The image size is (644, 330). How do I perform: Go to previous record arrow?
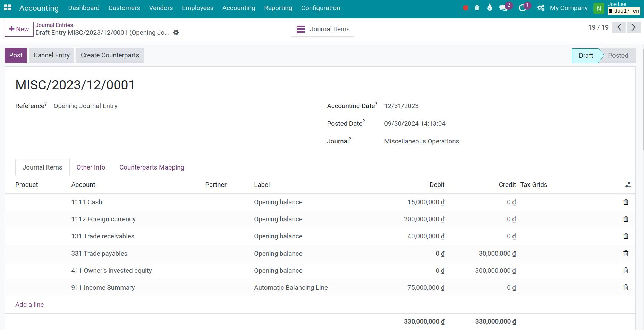point(619,27)
